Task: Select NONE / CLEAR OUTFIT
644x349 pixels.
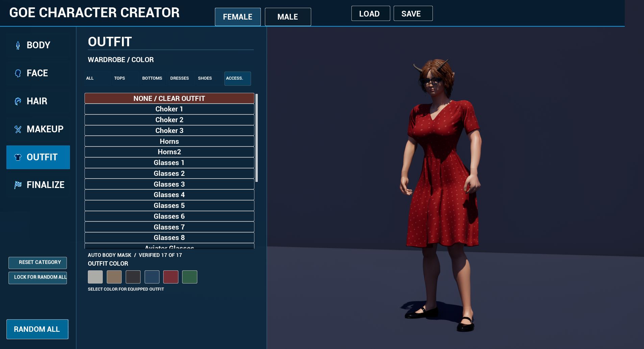Action: coord(169,98)
